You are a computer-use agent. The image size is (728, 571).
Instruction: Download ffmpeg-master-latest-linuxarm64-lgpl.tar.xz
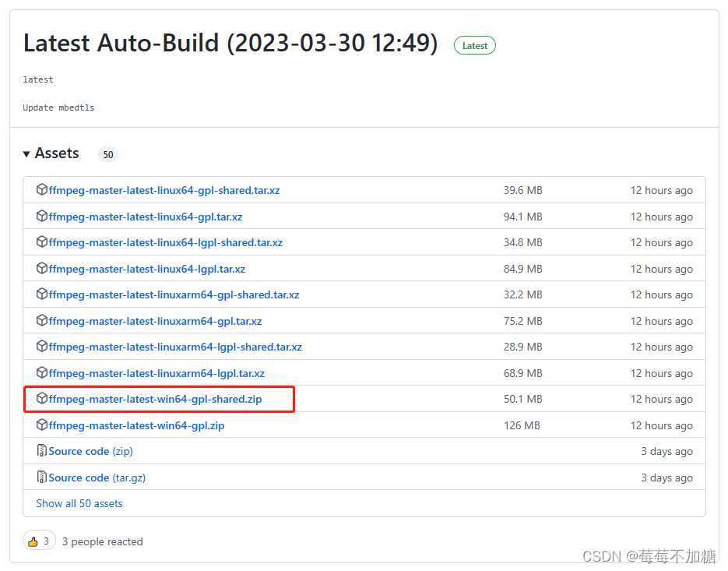tap(157, 374)
